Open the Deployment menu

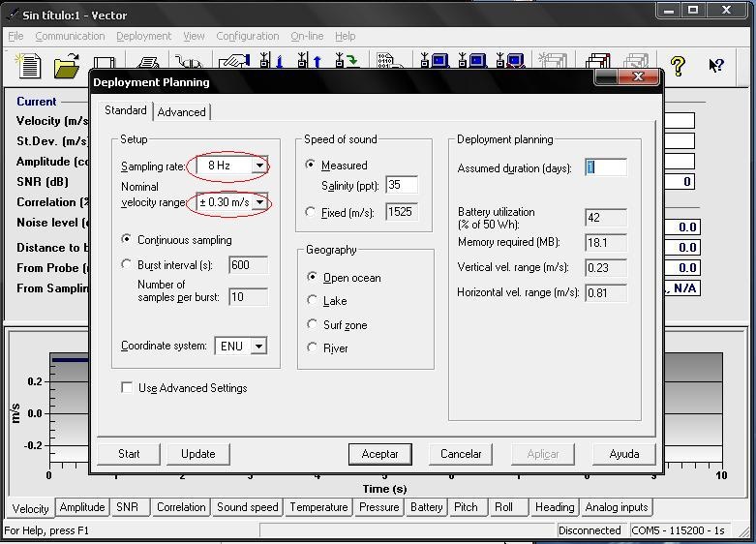click(x=143, y=36)
